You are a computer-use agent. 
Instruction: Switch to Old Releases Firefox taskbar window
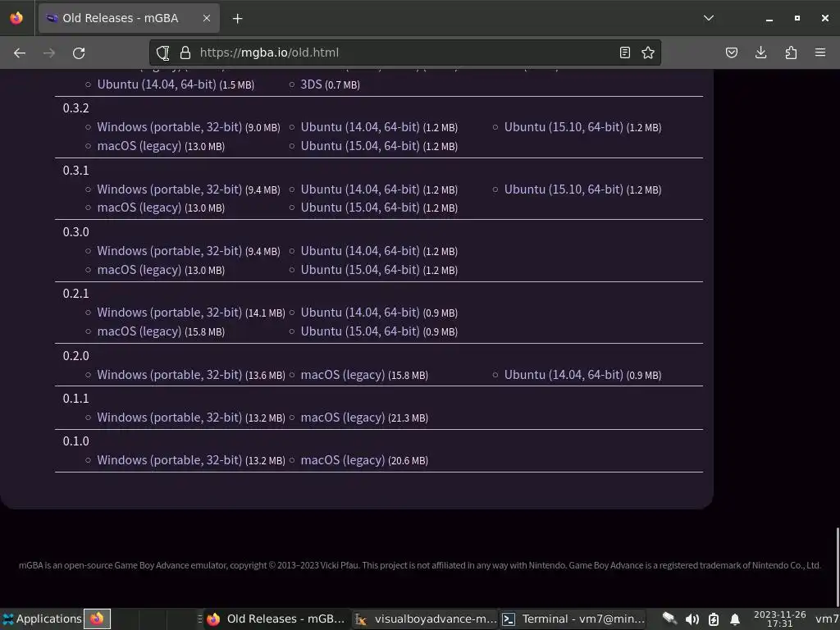[277, 619]
